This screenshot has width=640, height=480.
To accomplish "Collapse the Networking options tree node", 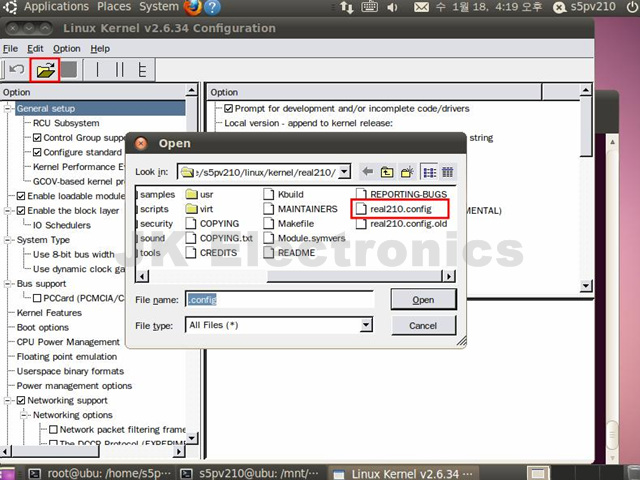I will click(x=24, y=415).
